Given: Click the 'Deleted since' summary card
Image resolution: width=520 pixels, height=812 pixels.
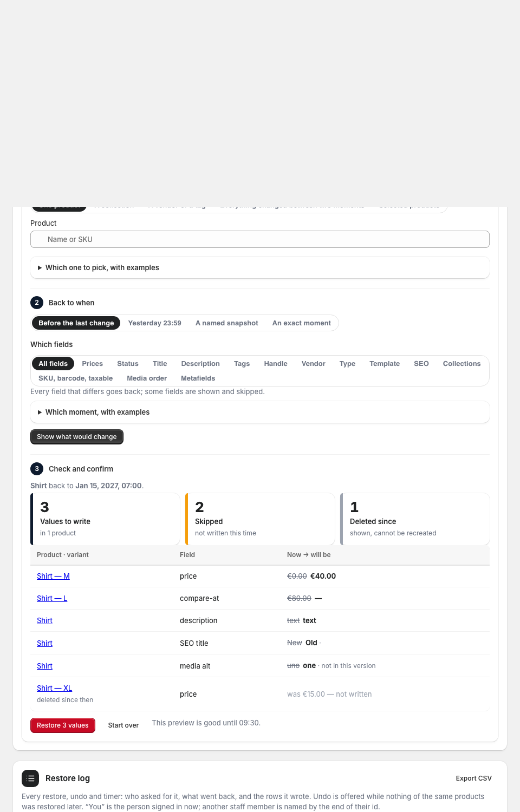Looking at the screenshot, I should click(x=415, y=519).
